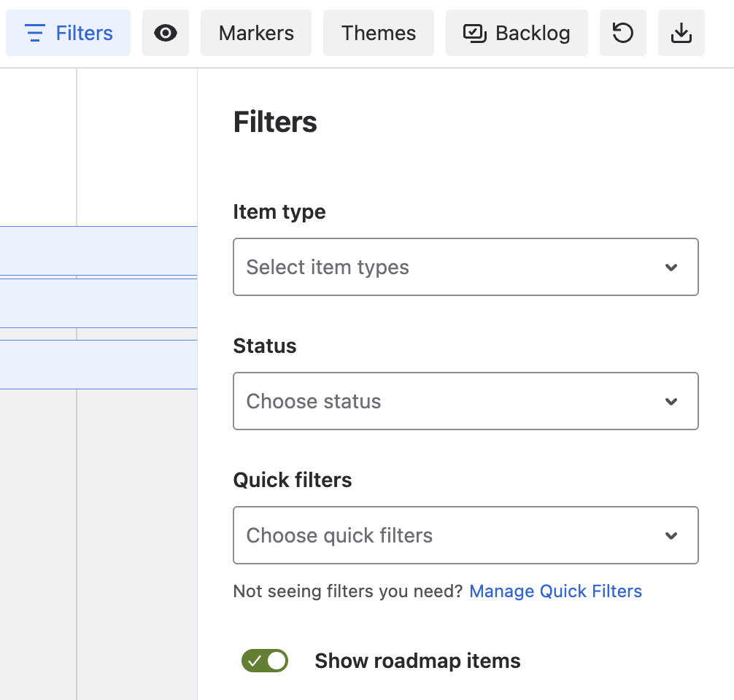This screenshot has height=700, width=734.
Task: Click the Show roadmap items label
Action: point(417,661)
